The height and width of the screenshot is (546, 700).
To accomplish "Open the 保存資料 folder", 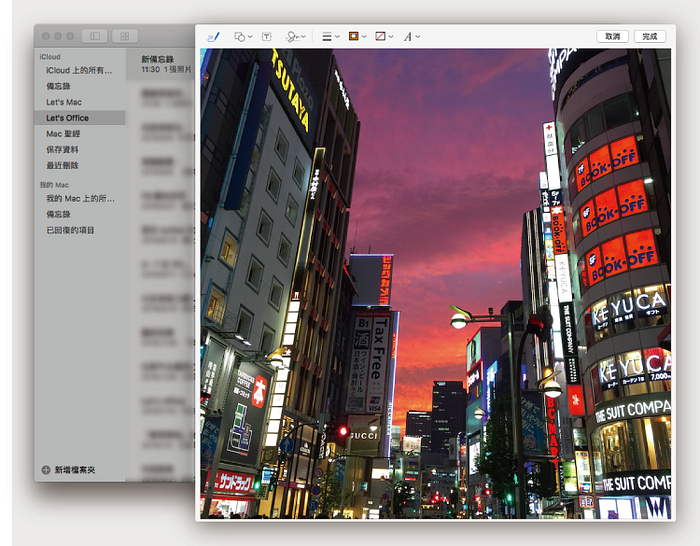I will click(x=62, y=150).
